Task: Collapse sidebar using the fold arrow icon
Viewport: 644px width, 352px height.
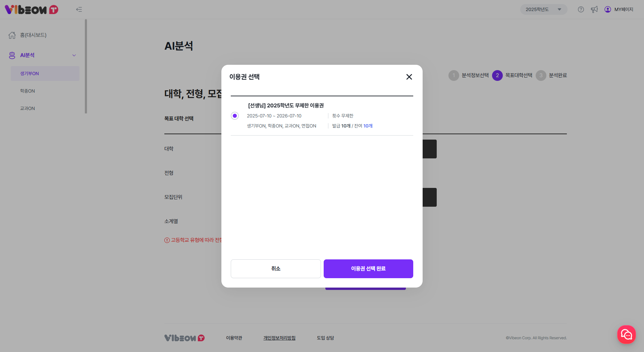Action: (79, 9)
